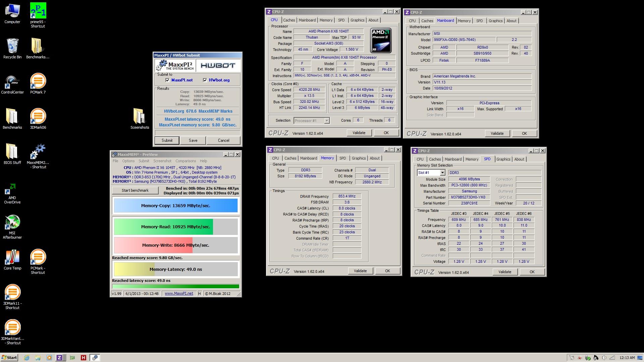The height and width of the screenshot is (362, 644).
Task: Open Windows Explorer from the taskbar
Action: [x=38, y=358]
